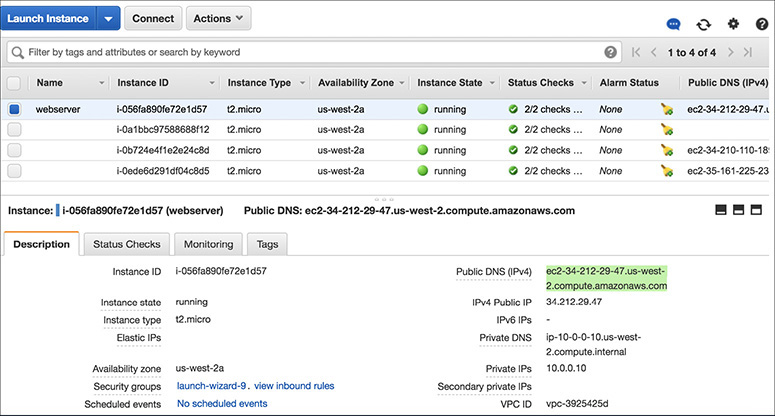Click the refresh instances icon
The image size is (775, 416).
pos(704,24)
